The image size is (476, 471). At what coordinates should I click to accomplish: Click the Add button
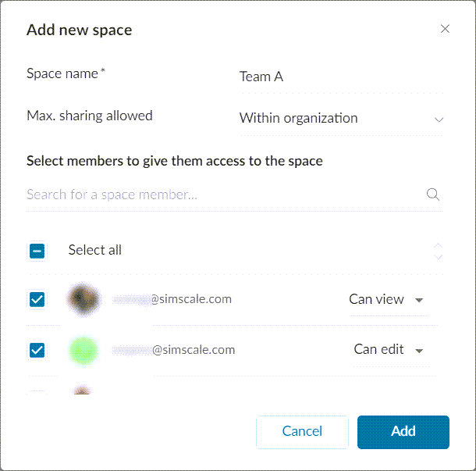point(403,431)
